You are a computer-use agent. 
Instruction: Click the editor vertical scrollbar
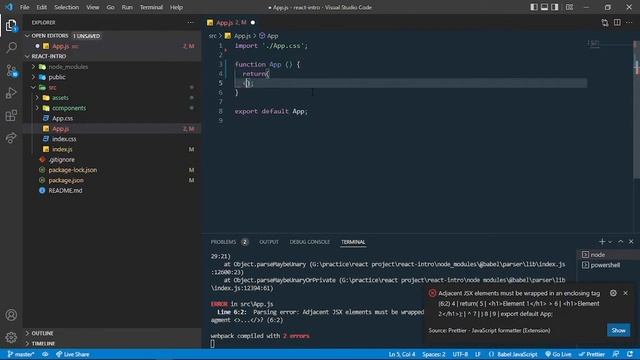tap(637, 108)
